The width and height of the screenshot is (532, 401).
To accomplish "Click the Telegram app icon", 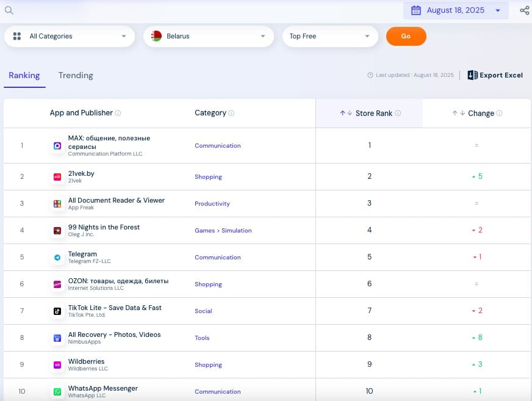I will 57,258.
